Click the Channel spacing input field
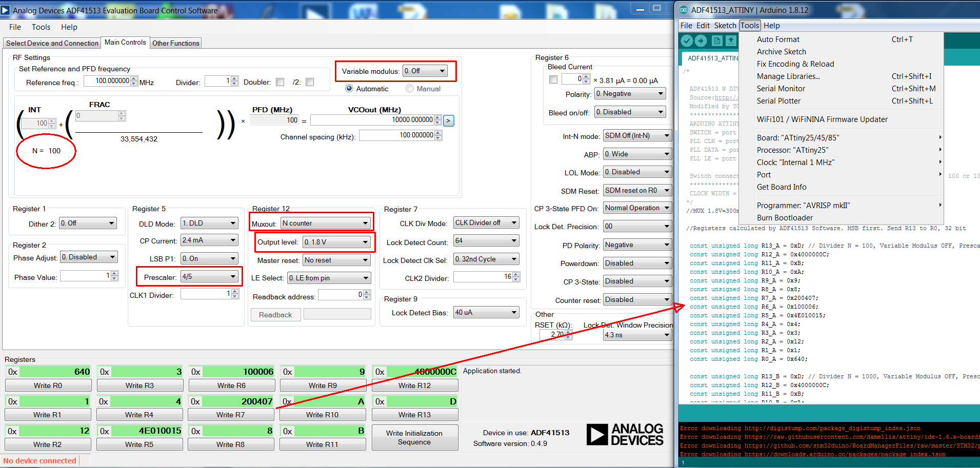Image resolution: width=980 pixels, height=468 pixels. tap(397, 135)
